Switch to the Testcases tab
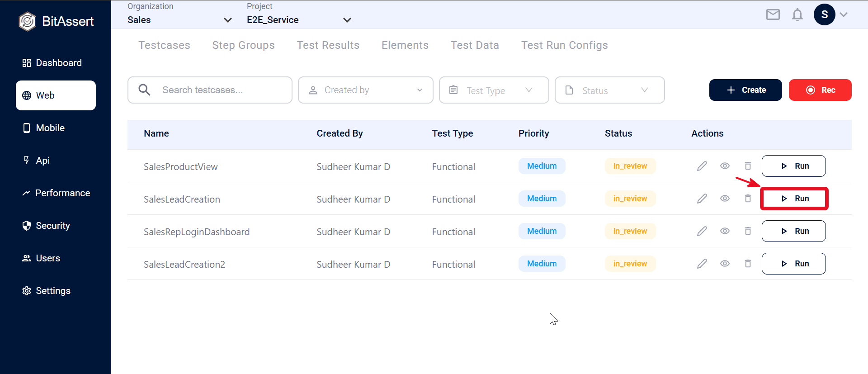 pyautogui.click(x=165, y=45)
